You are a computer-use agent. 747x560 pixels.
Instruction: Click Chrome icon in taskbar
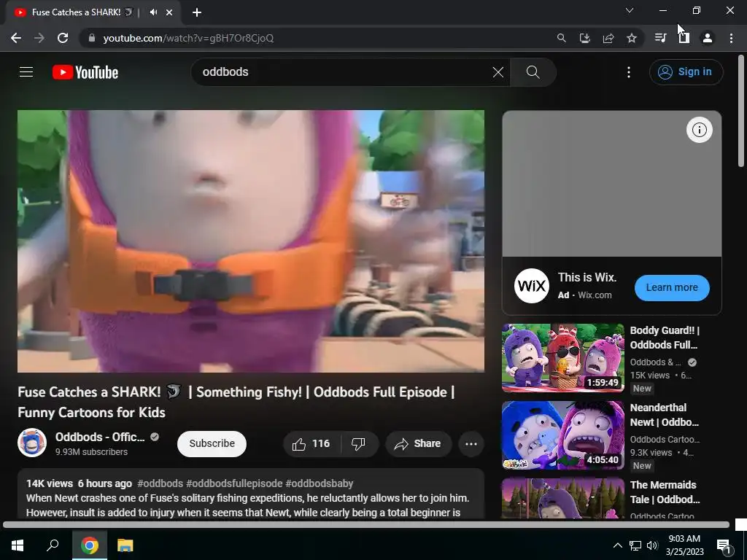[x=89, y=545]
